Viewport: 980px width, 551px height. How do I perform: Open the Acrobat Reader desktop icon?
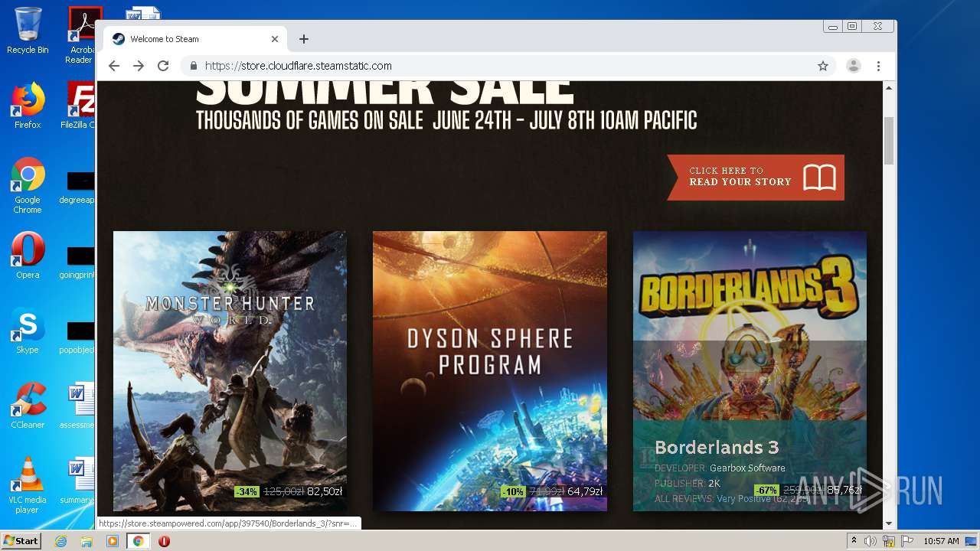pyautogui.click(x=81, y=35)
